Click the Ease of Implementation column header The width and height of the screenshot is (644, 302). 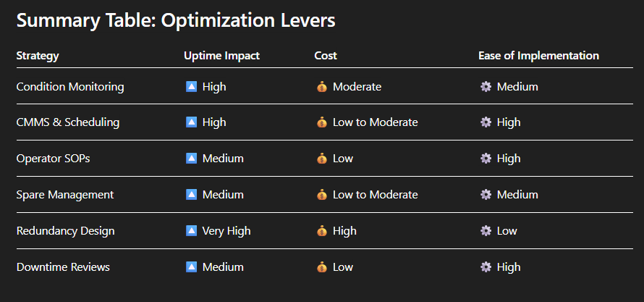click(x=538, y=56)
